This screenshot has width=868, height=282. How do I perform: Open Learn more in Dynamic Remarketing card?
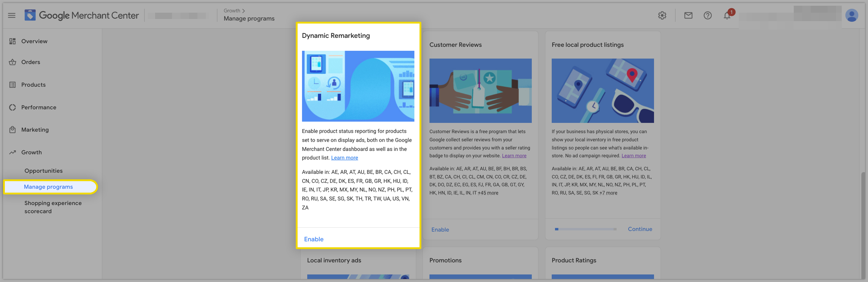[344, 158]
